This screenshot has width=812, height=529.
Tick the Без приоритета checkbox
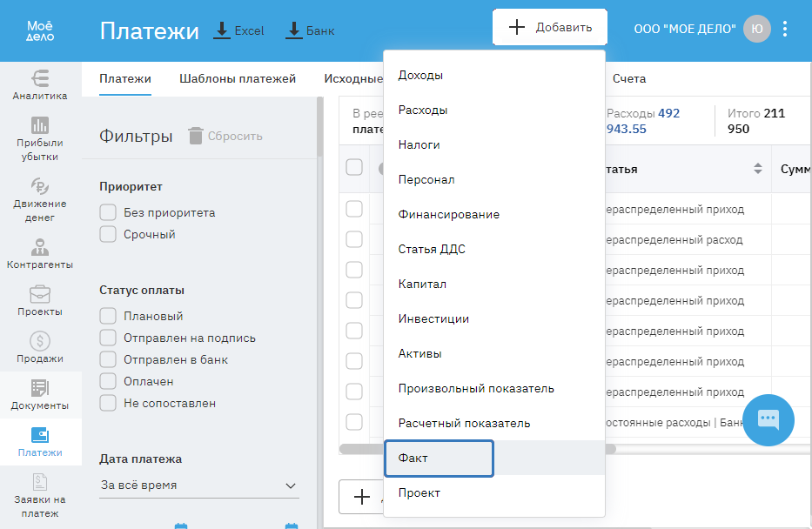click(x=108, y=212)
